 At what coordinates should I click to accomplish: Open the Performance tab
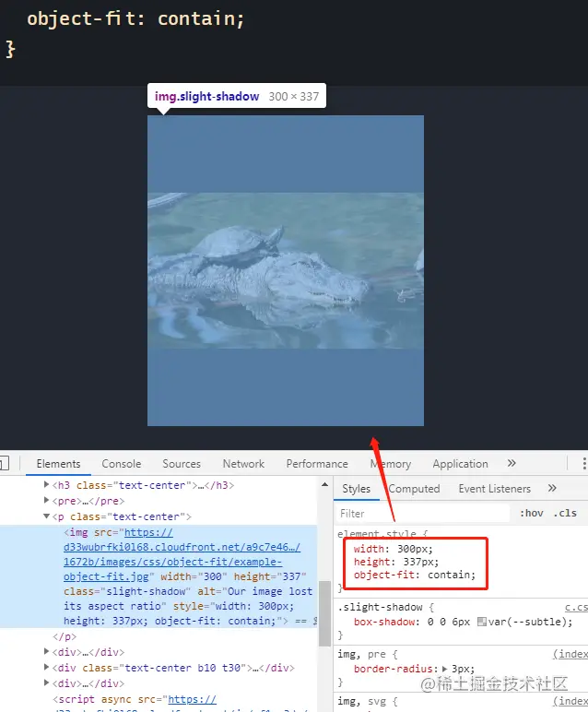pos(317,464)
